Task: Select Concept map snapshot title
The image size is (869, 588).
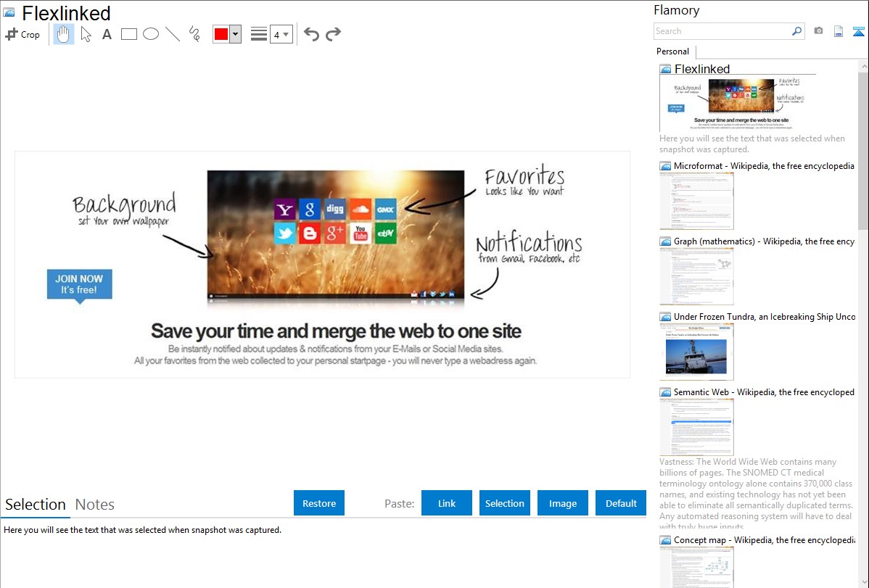Action: pyautogui.click(x=764, y=540)
